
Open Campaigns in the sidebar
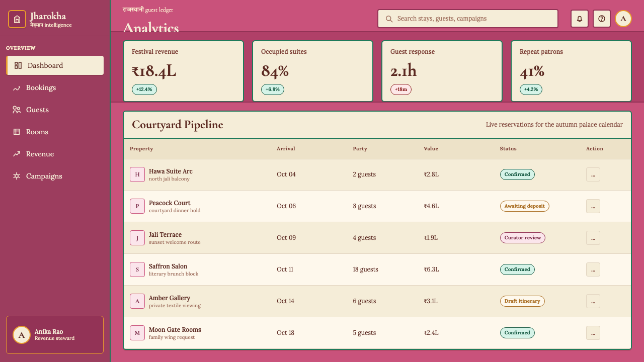tap(55, 176)
